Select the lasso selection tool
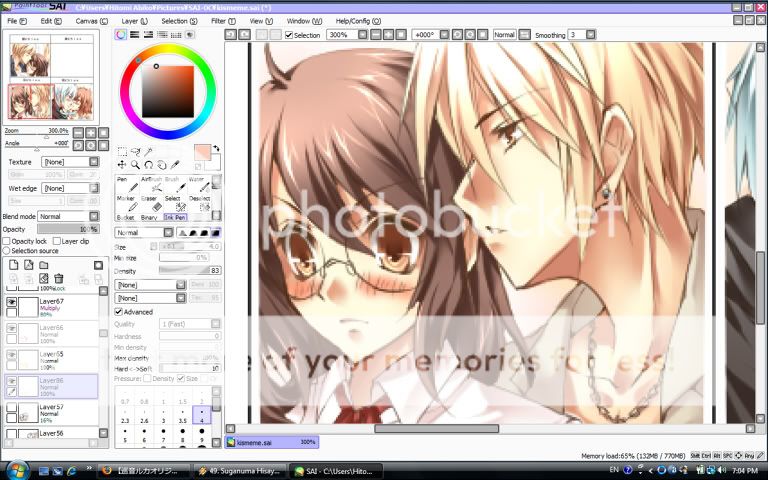Image resolution: width=768 pixels, height=480 pixels. point(136,151)
